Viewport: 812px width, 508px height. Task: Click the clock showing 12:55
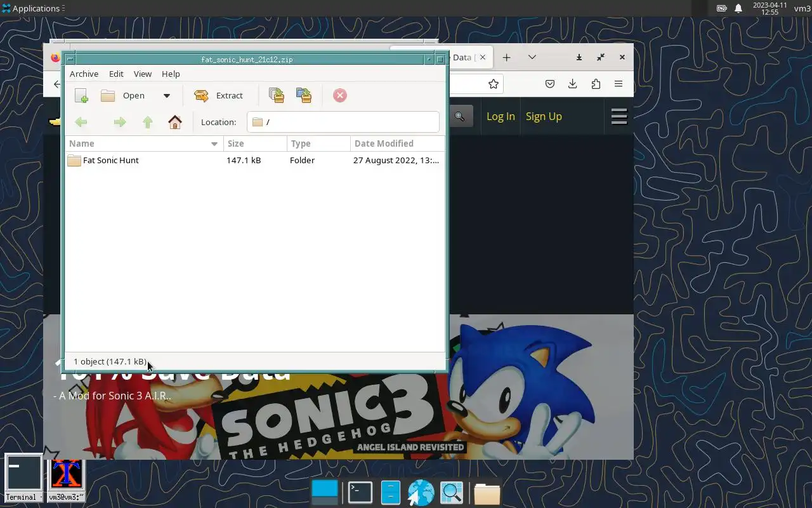click(x=770, y=8)
